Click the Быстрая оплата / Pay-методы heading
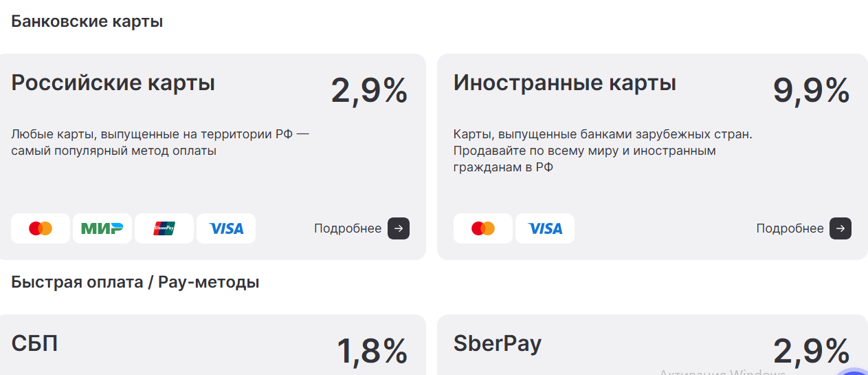 [135, 282]
